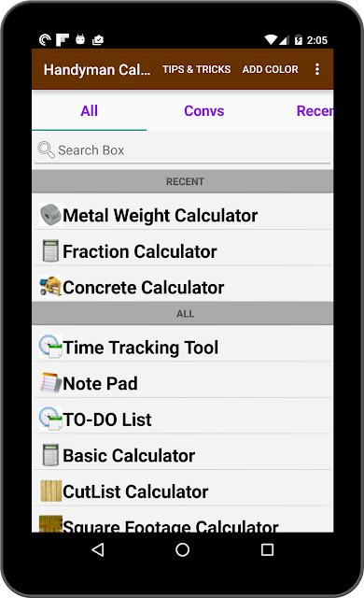The height and width of the screenshot is (598, 364).
Task: Tap the CutList Calculator wood planks icon
Action: 50,491
